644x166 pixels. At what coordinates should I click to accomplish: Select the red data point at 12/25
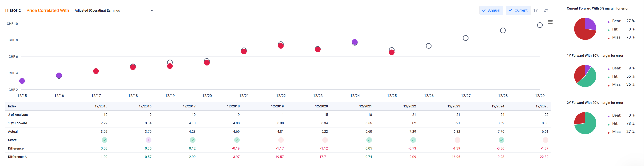coord(392,52)
